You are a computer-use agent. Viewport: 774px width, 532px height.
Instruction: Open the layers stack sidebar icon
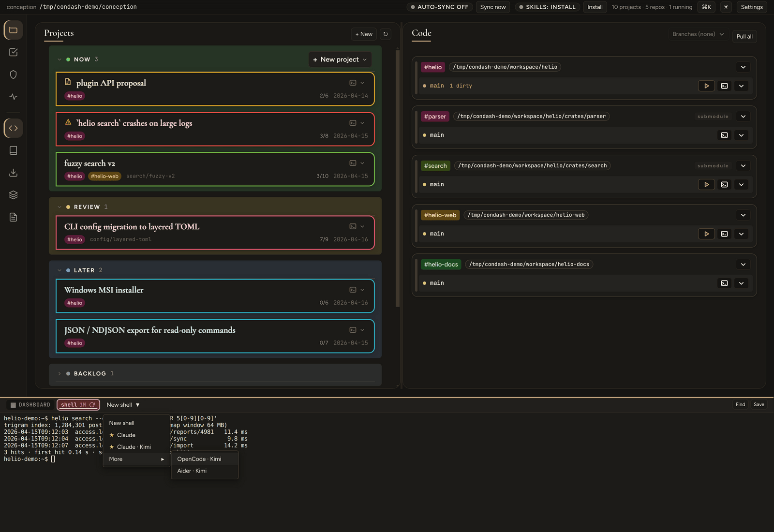(14, 195)
